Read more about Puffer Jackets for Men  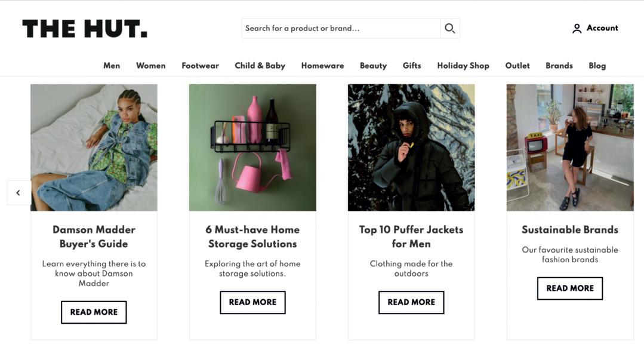tap(411, 302)
